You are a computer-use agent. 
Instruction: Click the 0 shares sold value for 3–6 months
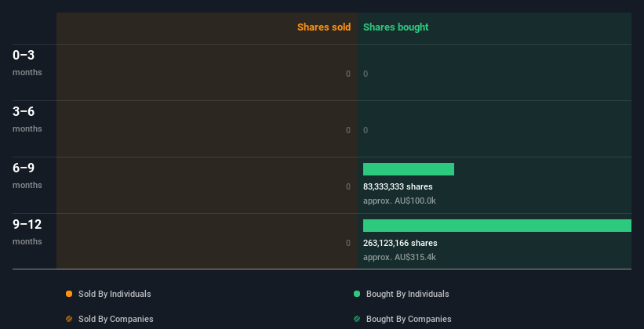tap(348, 130)
